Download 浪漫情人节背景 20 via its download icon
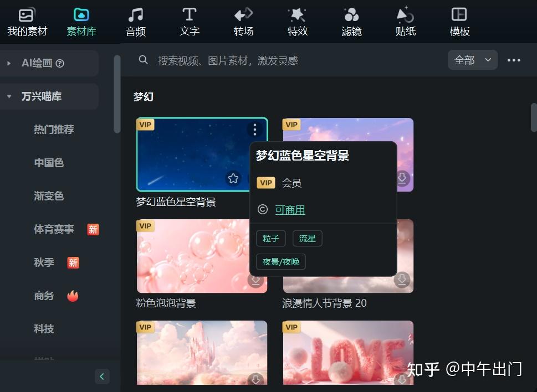 pyautogui.click(x=402, y=280)
